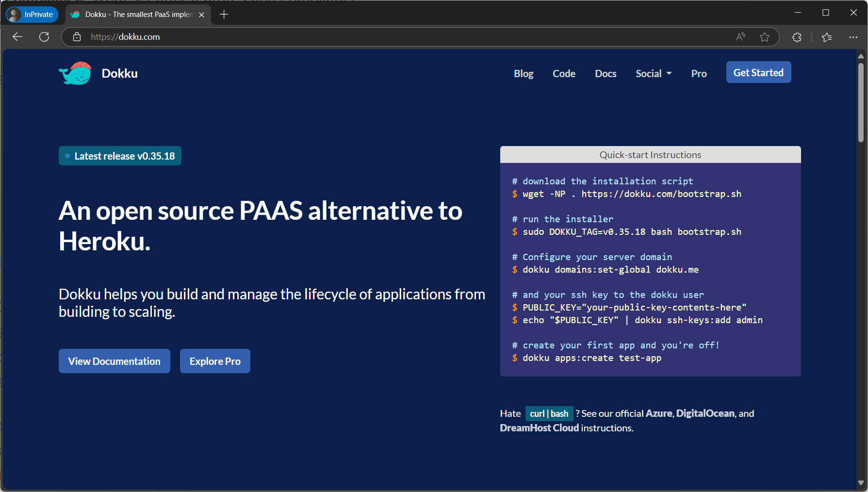Expand the address bar suggestions
868x492 pixels.
coord(388,36)
